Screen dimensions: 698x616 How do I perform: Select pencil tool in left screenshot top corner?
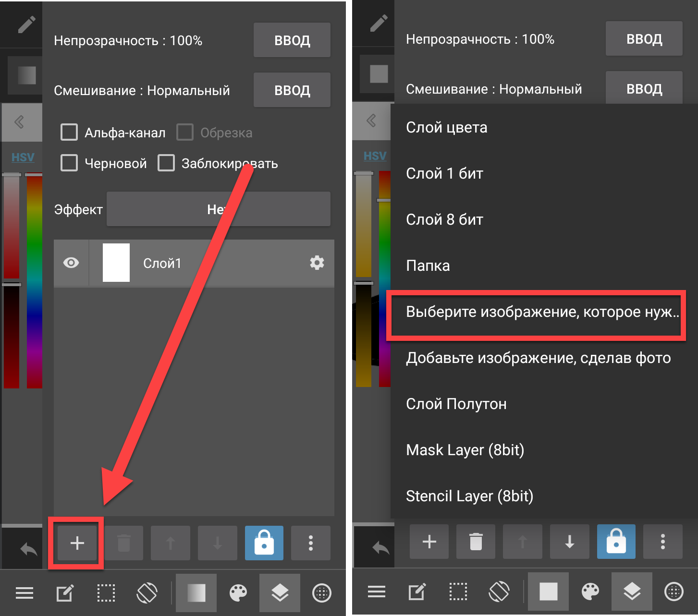(x=26, y=24)
